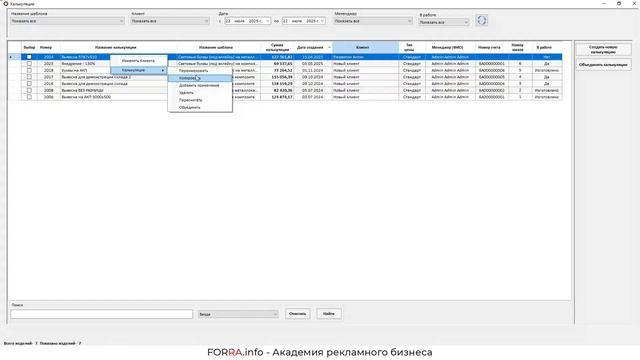Click invoice number cell 'БА000000006'
The height and width of the screenshot is (360, 640).
(x=491, y=70)
